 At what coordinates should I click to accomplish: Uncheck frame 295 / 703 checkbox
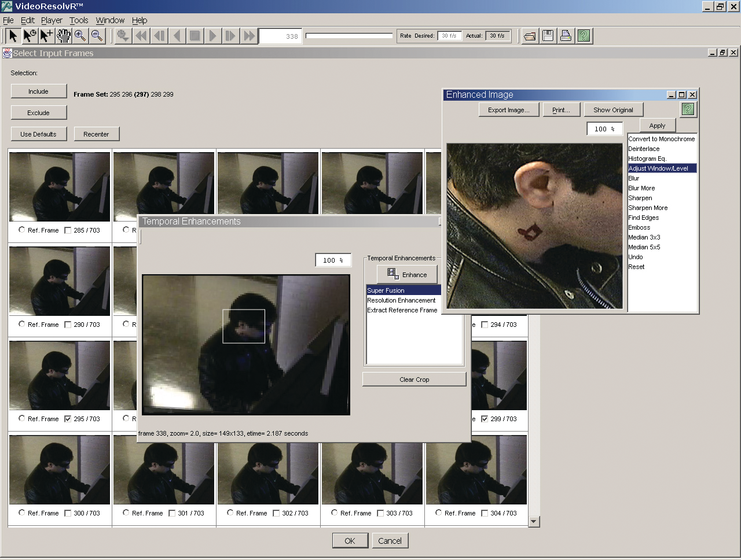tap(68, 418)
